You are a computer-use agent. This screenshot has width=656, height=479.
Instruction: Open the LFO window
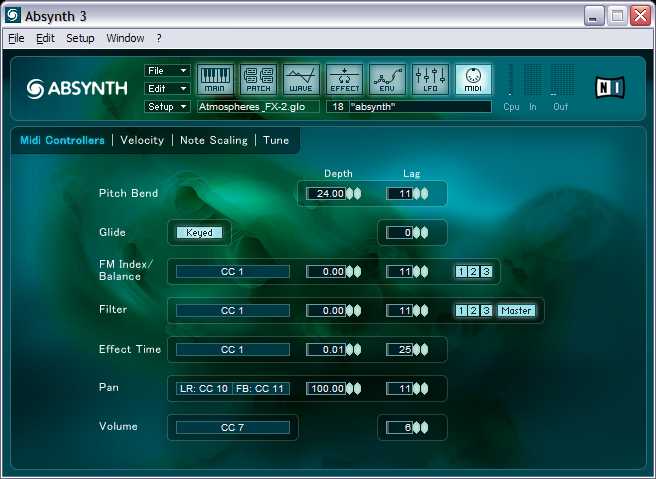click(x=430, y=79)
